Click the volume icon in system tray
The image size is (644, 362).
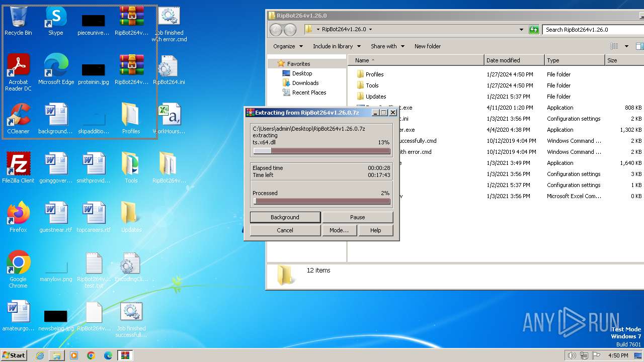coord(572,355)
